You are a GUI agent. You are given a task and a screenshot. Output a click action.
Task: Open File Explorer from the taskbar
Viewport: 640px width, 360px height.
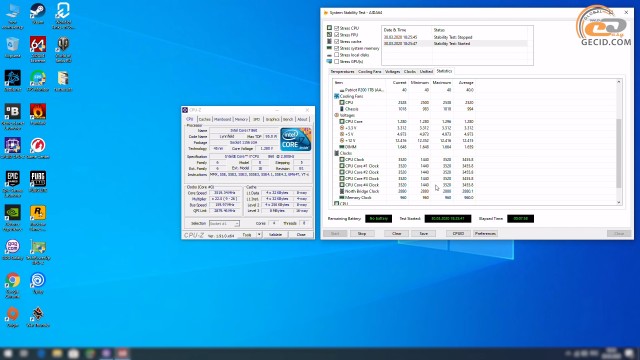pyautogui.click(x=57, y=353)
